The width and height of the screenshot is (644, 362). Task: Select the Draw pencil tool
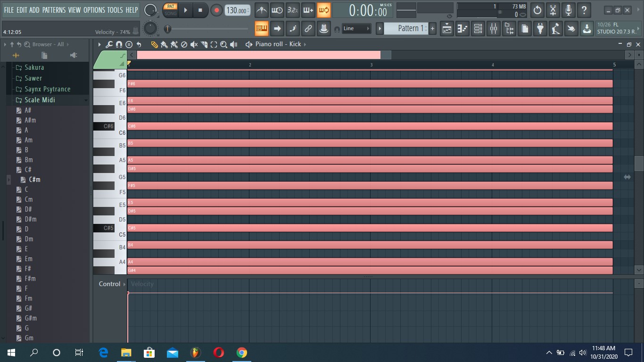[154, 44]
